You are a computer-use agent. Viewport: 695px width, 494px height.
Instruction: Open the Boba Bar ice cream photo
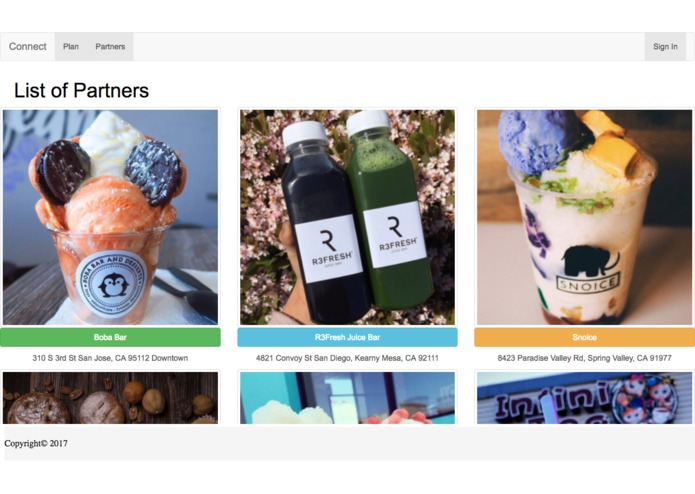(110, 217)
